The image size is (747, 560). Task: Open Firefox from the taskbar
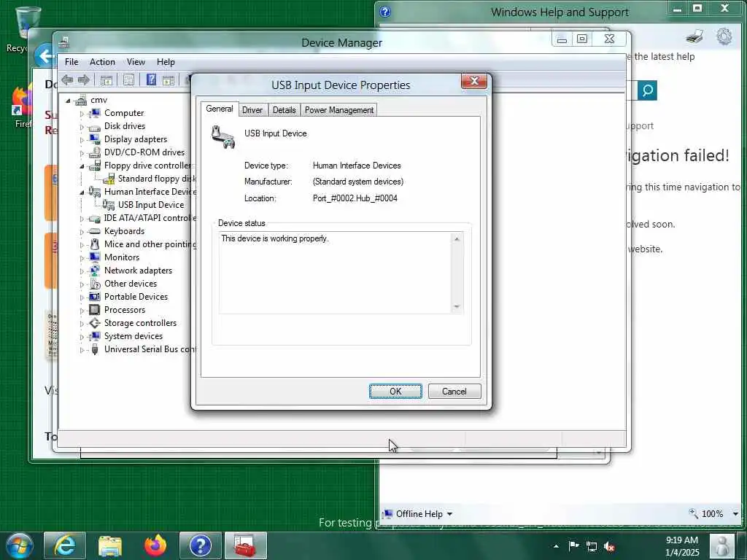click(155, 545)
